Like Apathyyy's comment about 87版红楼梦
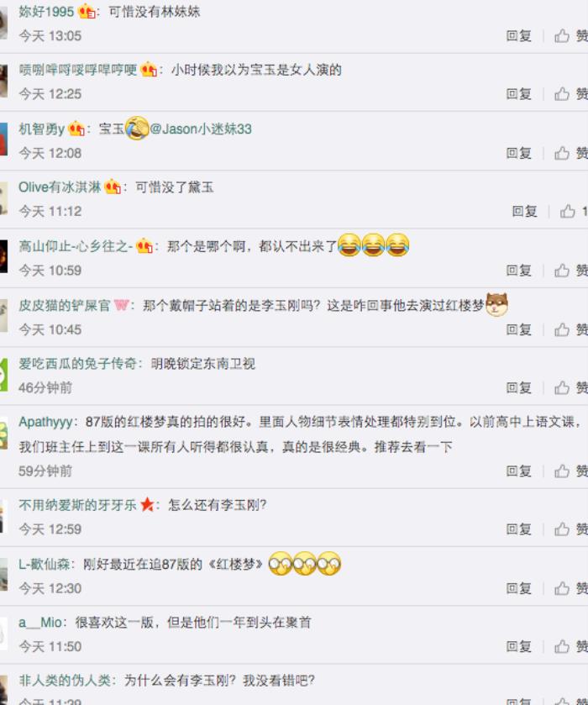This screenshot has height=705, width=588. pos(571,471)
